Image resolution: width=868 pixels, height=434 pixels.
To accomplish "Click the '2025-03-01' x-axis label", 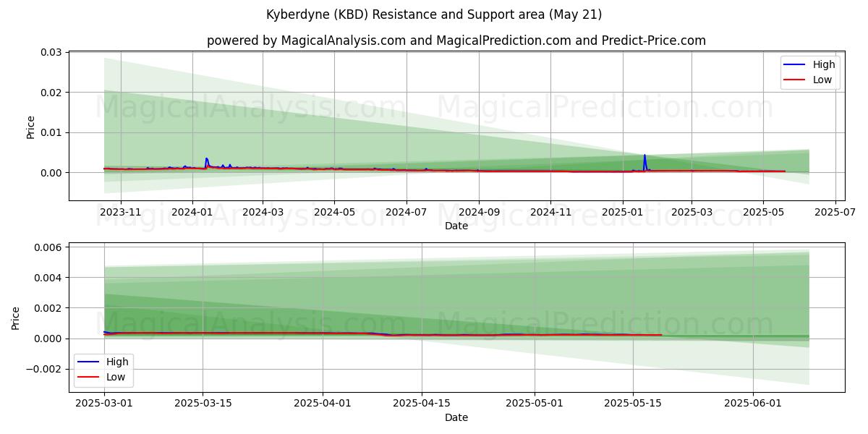I will (104, 404).
